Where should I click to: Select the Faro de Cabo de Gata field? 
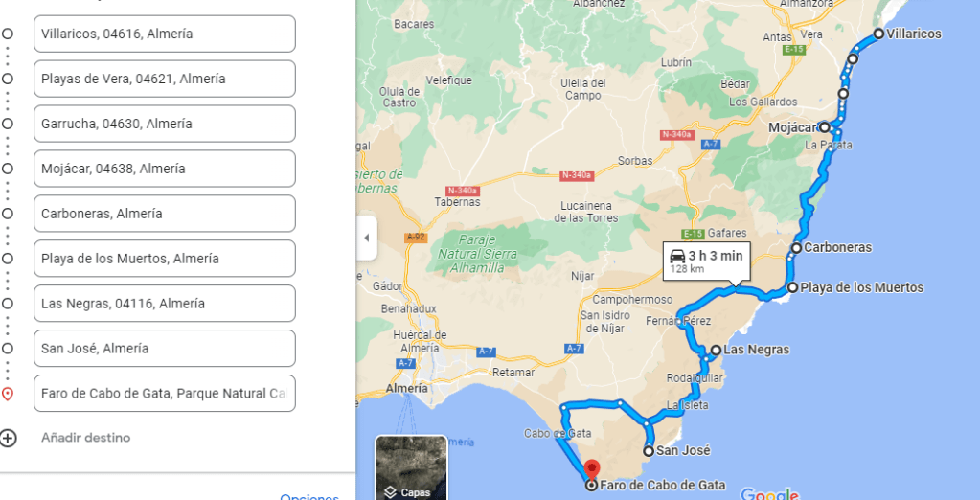(165, 394)
